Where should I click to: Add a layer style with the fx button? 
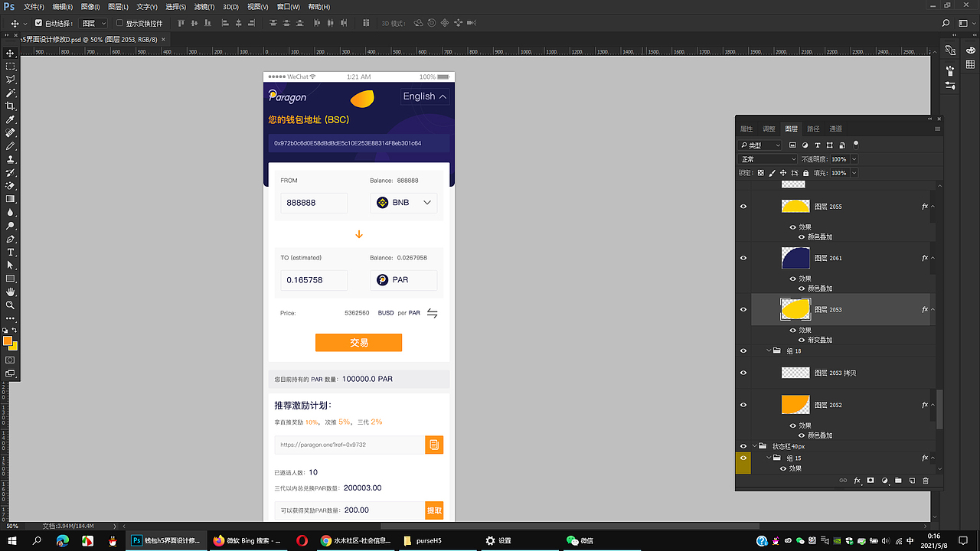[857, 481]
